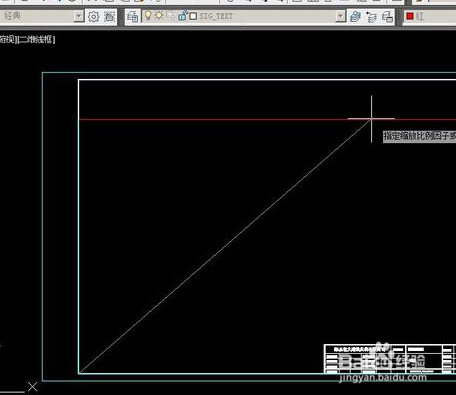The width and height of the screenshot is (456, 395).
Task: Open the 红 color control dropdown
Action: 430,16
